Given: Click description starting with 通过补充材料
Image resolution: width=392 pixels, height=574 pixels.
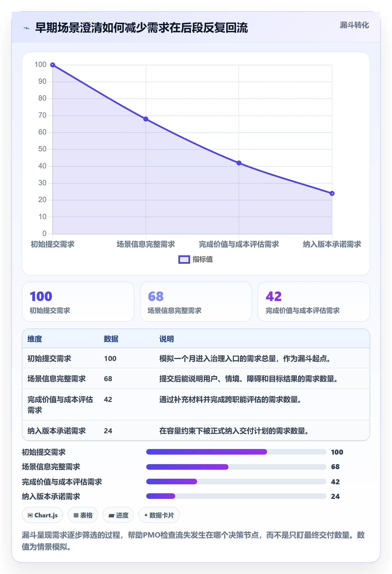Looking at the screenshot, I should click(230, 400).
